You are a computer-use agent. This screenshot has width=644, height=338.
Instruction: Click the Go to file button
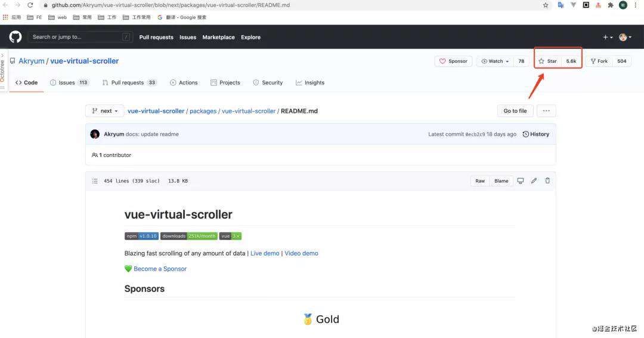[x=515, y=111]
